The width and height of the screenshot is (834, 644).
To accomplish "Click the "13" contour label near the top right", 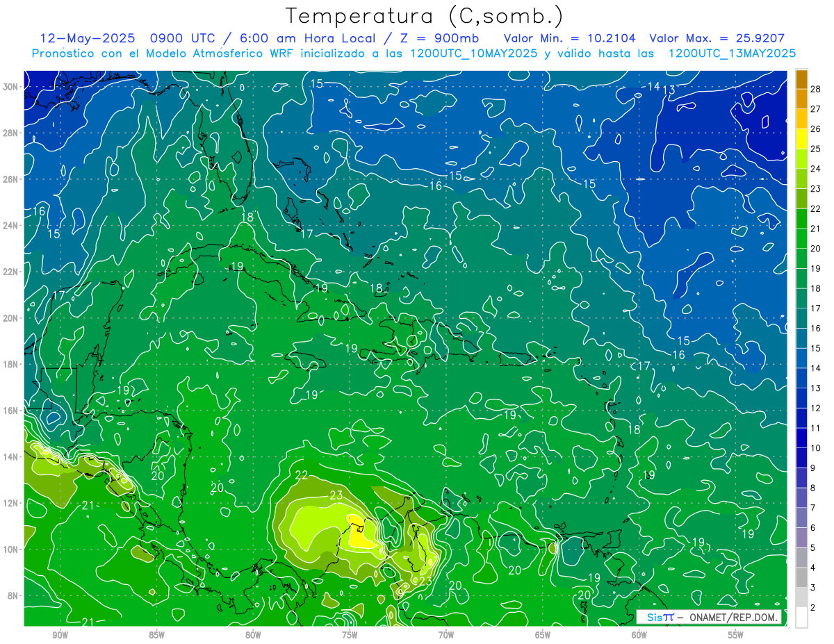I will coord(669,90).
